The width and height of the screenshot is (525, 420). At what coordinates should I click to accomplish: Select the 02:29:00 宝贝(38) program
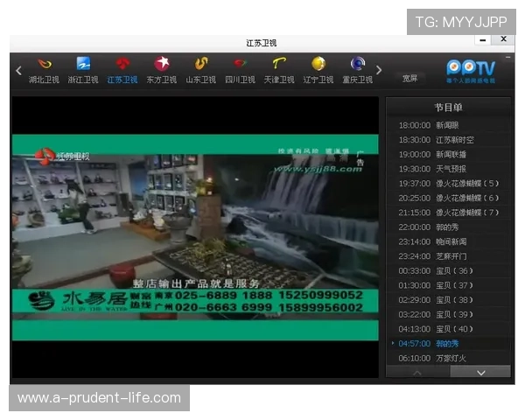448,300
